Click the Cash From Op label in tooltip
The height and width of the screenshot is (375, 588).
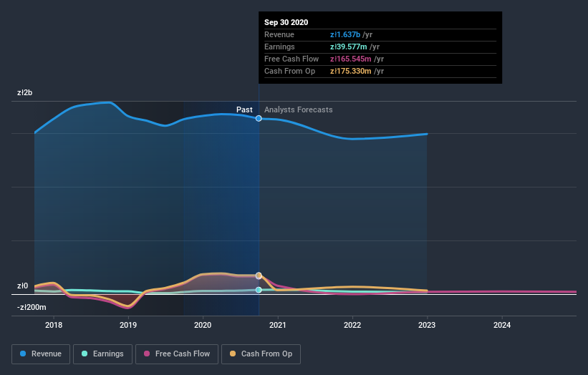[x=290, y=71]
